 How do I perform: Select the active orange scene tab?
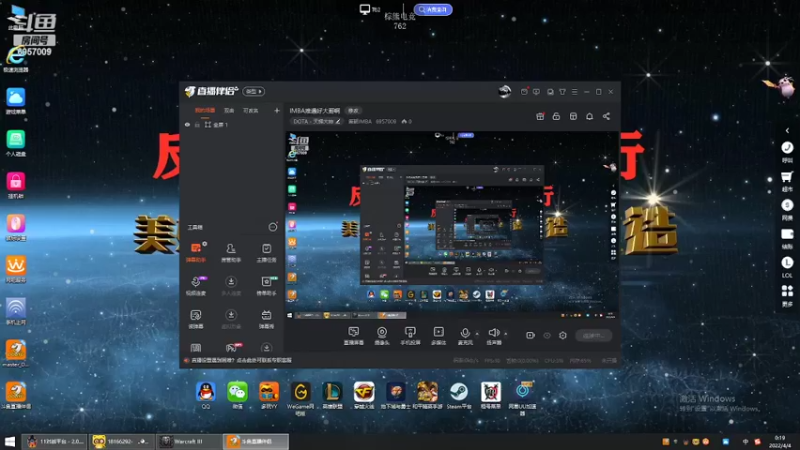205,110
